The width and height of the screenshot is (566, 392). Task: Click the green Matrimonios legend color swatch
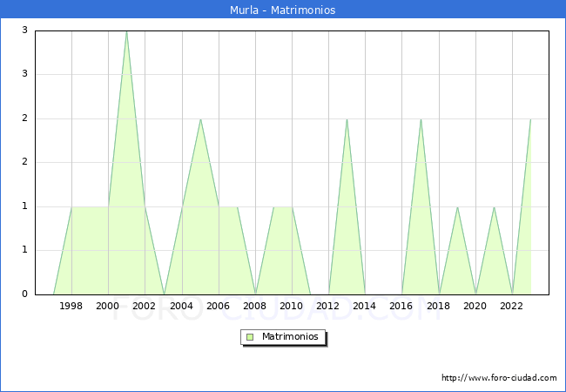(x=249, y=337)
